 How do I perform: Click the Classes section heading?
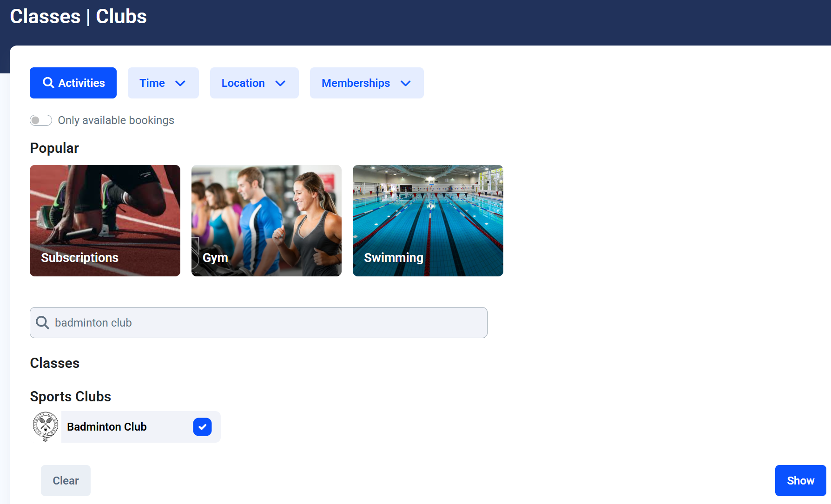(x=55, y=363)
